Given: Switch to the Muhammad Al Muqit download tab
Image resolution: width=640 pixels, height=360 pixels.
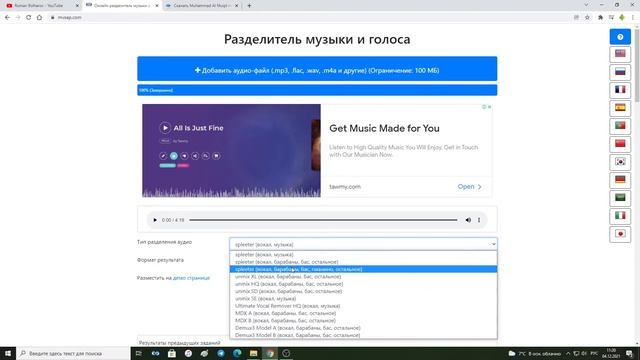Looking at the screenshot, I should pos(201,6).
